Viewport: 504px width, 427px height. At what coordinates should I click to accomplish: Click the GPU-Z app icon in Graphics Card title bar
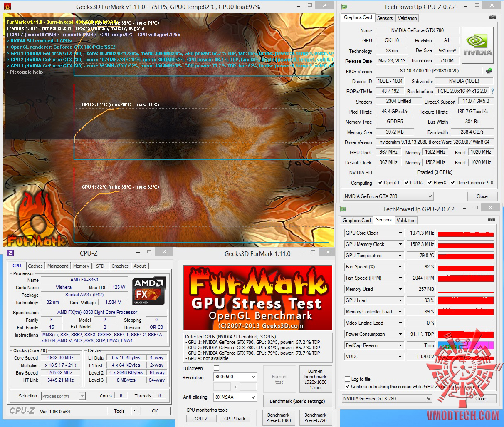[x=344, y=7]
